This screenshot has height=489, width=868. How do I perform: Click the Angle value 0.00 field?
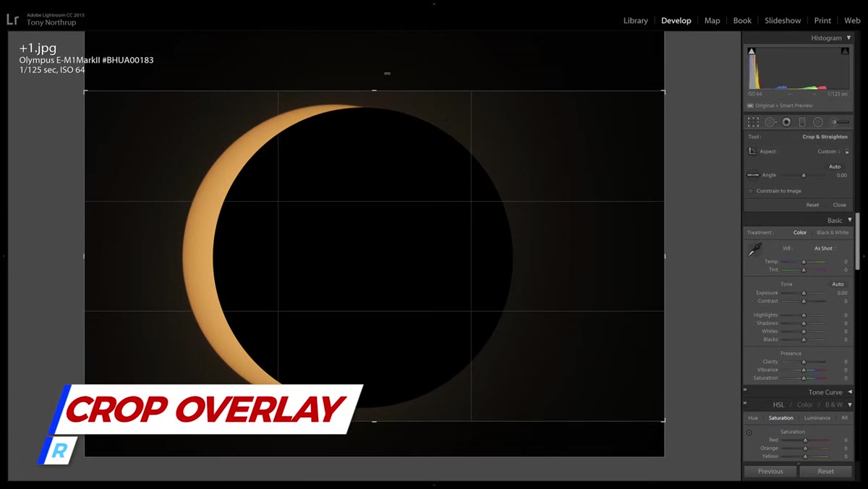click(841, 175)
